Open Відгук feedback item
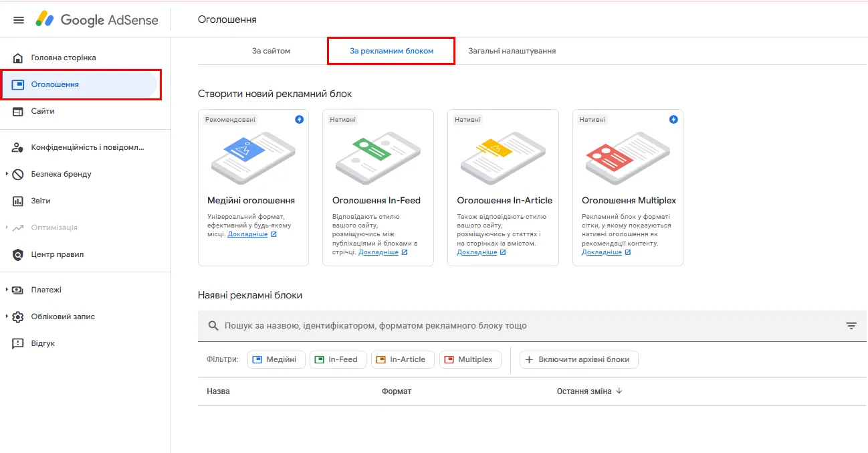The width and height of the screenshot is (868, 453). tap(43, 343)
